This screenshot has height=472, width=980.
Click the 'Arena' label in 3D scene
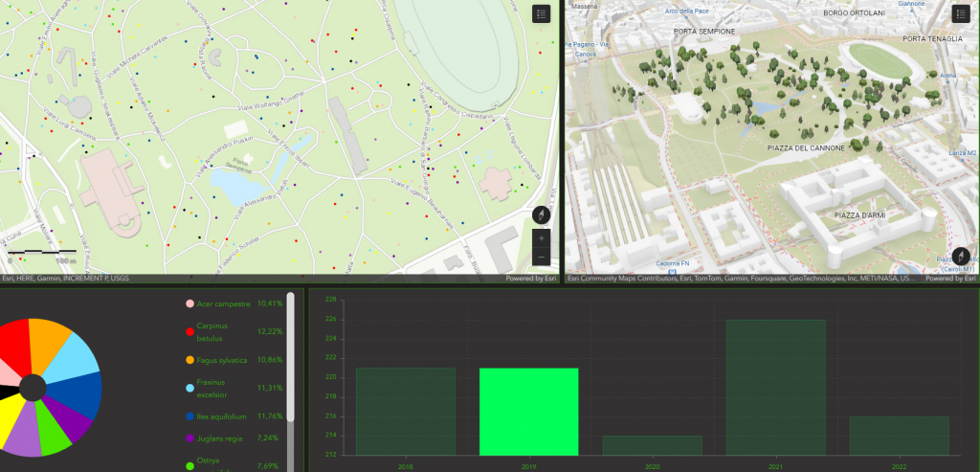948,76
